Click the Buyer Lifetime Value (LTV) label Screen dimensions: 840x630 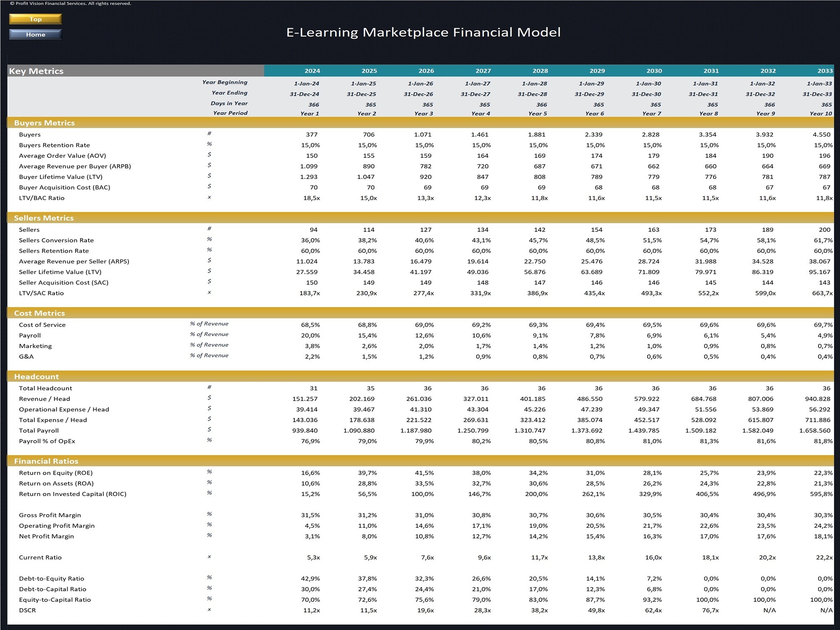[x=60, y=177]
